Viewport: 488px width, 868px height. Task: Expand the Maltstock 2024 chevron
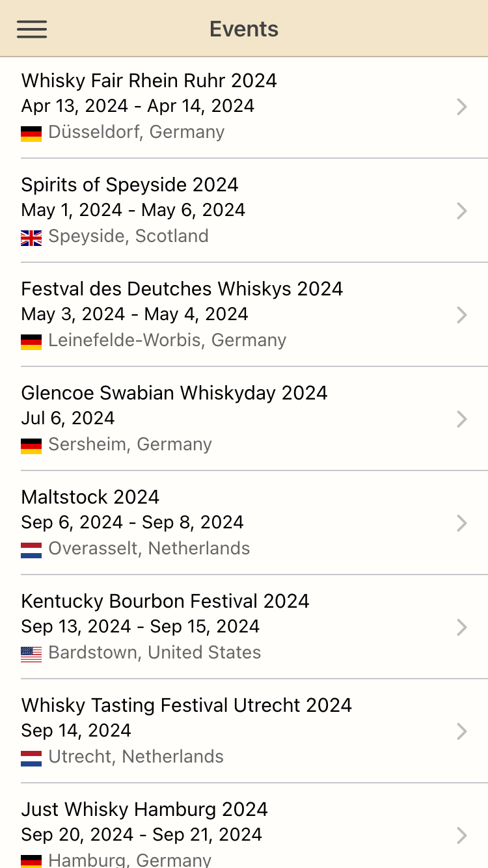pyautogui.click(x=462, y=523)
